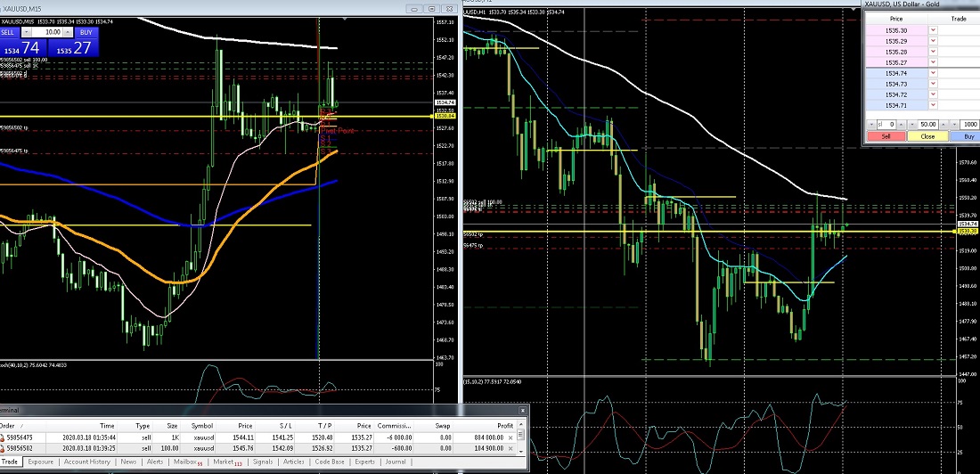The width and height of the screenshot is (980, 474).
Task: Increase lot volume with up arrow beside 10.00
Action: (x=68, y=32)
